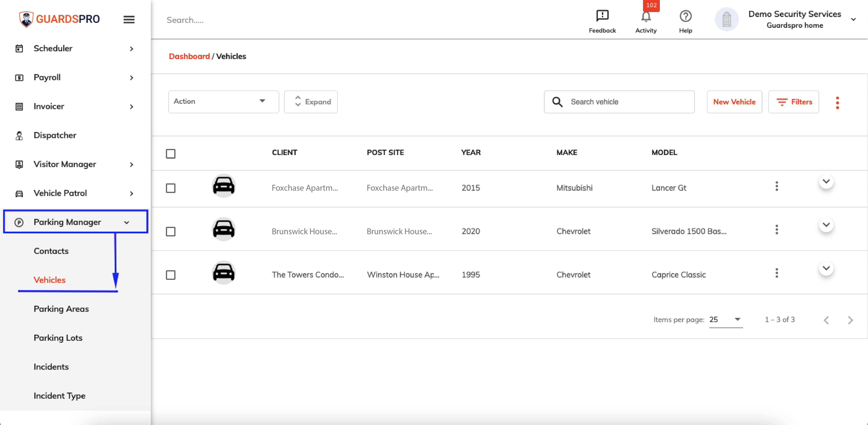Open Activity notifications bell
Viewport: 868px width, 425px height.
pos(646,17)
